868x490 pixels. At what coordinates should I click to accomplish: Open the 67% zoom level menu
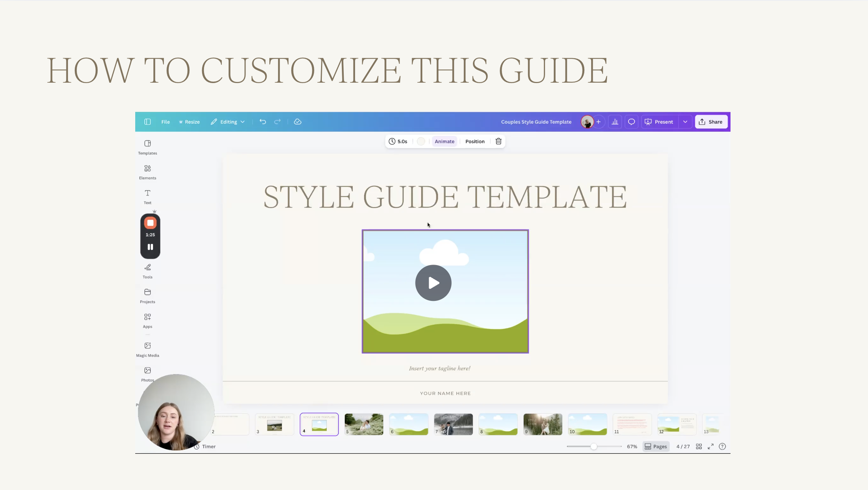[632, 446]
